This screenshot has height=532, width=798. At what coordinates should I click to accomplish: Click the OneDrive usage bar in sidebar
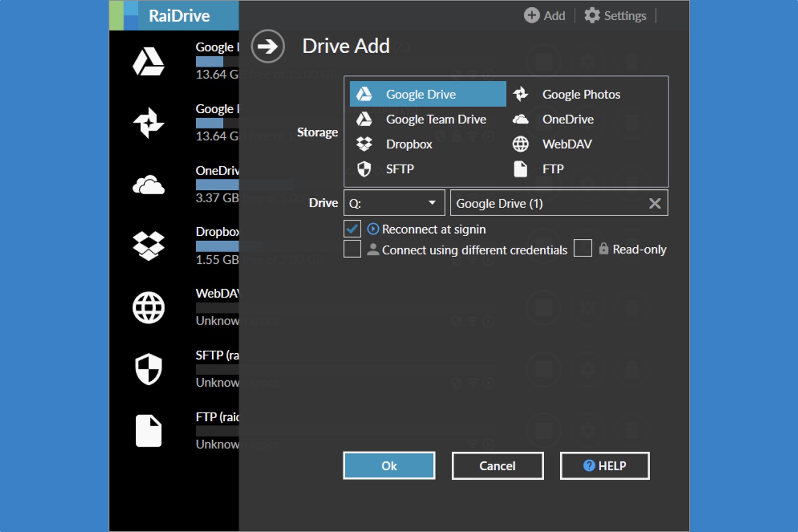click(217, 185)
